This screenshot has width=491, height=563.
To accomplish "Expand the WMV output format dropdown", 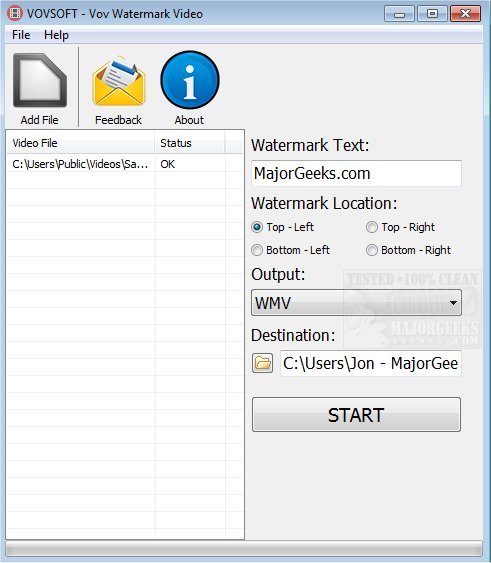I will 356,303.
